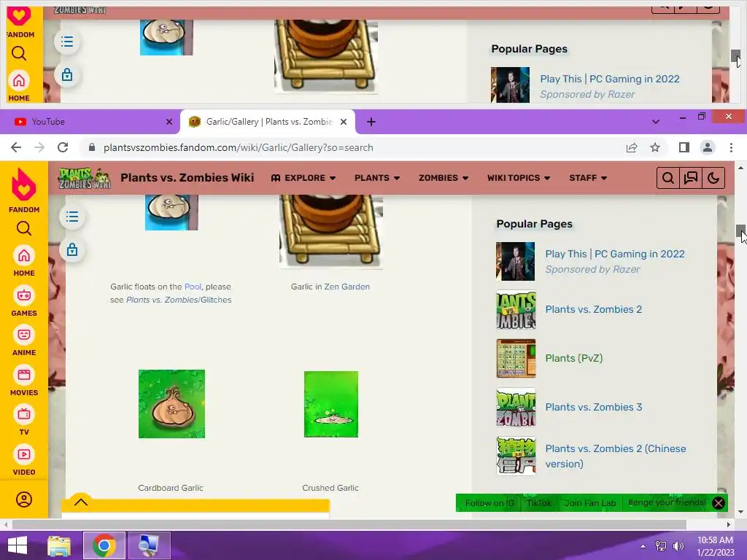Open Play This PC Gaming in 2022 link

(x=614, y=254)
